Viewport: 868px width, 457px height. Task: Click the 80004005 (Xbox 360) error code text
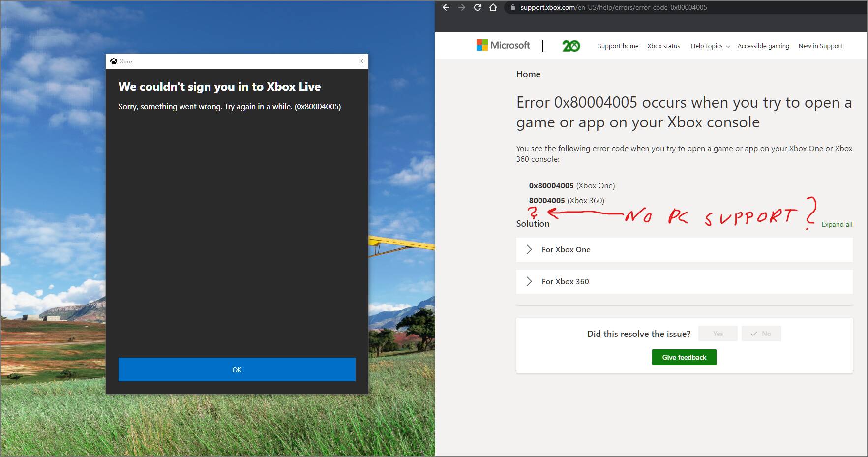pos(567,200)
